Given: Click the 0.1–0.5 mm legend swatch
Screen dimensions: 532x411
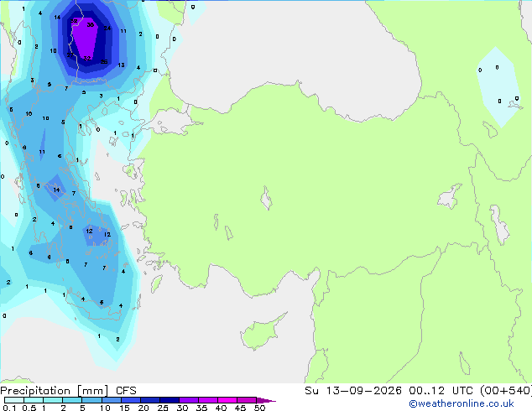Looking at the screenshot, I should click(x=14, y=400).
